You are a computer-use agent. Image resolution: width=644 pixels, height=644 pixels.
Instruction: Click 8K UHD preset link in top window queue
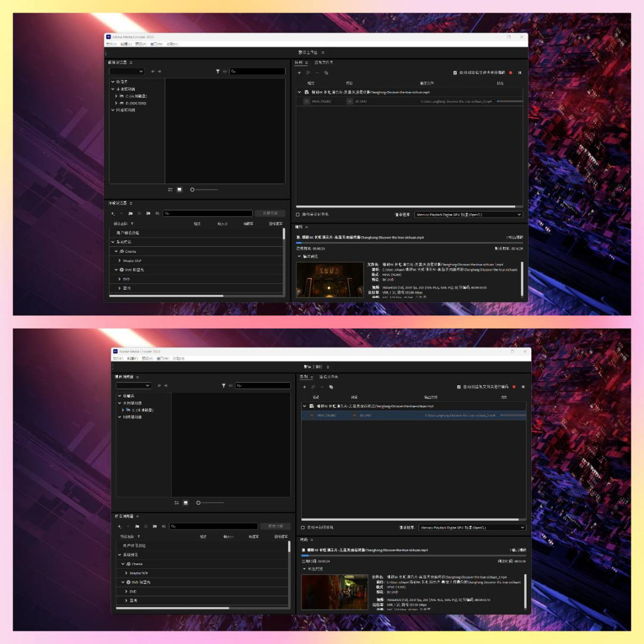pyautogui.click(x=361, y=101)
